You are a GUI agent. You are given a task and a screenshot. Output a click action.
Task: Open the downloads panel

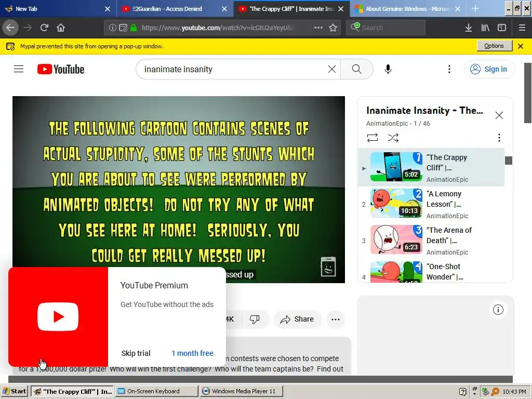[469, 28]
